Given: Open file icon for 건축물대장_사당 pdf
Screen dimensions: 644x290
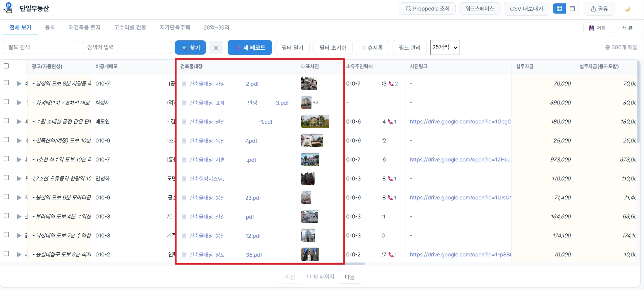Looking at the screenshot, I should click(x=184, y=84).
